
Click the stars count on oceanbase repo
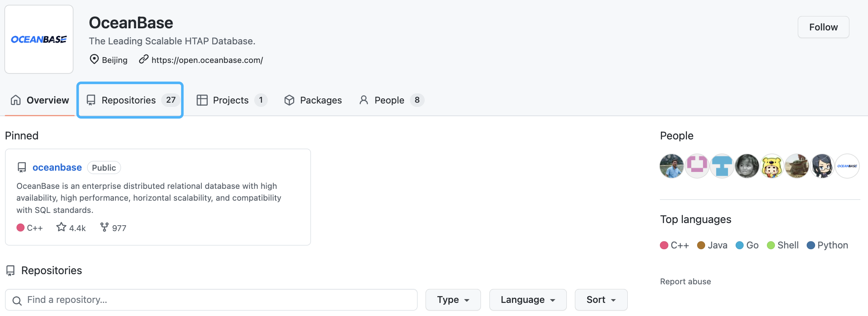pos(71,228)
